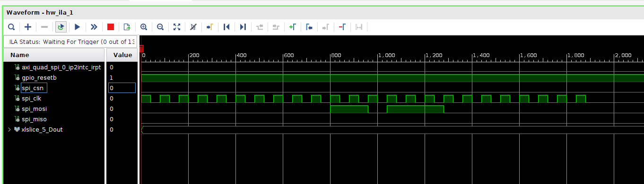
Task: Zoom out of the waveform
Action: coord(160,27)
